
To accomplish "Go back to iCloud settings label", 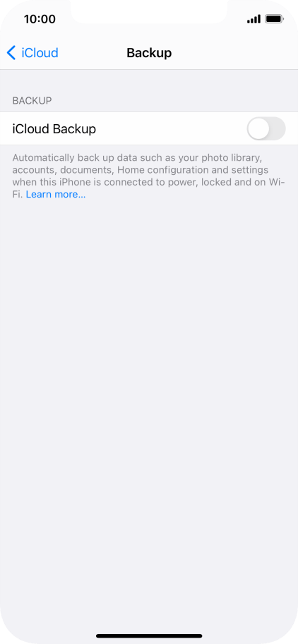I will 40,53.
